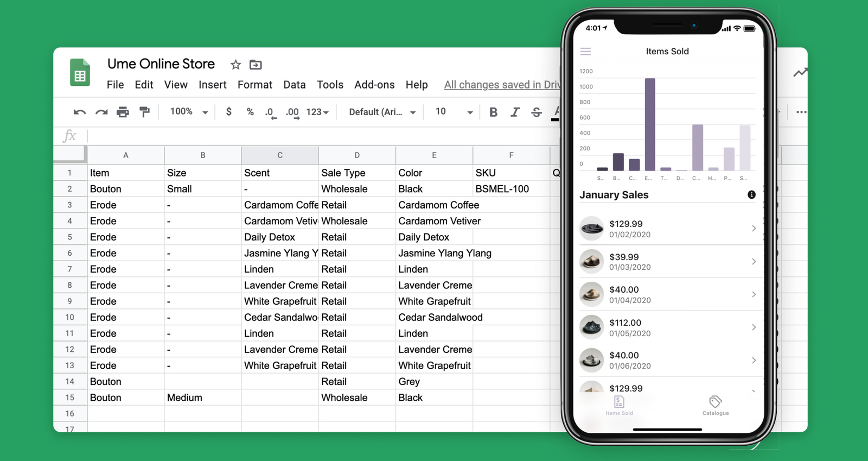Open product thumbnail for $39.99 sale
Viewport: 868px width, 461px height.
pyautogui.click(x=591, y=262)
